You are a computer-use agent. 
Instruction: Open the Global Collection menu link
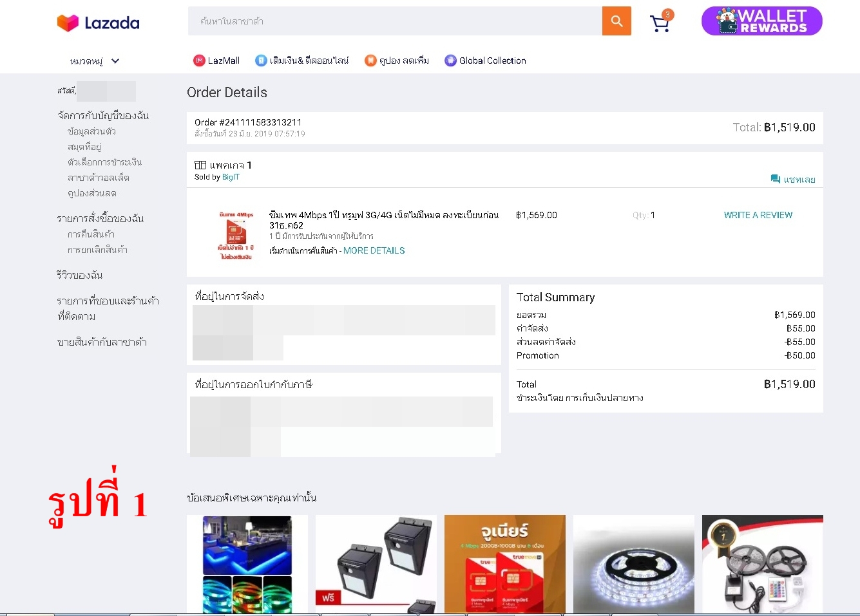(493, 61)
